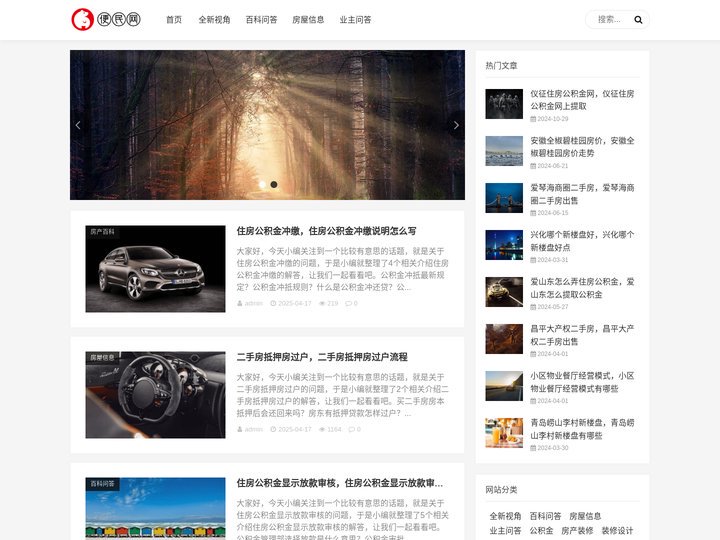Click the beach huts article thumbnail
Viewport: 720px width, 540px height.
click(155, 509)
